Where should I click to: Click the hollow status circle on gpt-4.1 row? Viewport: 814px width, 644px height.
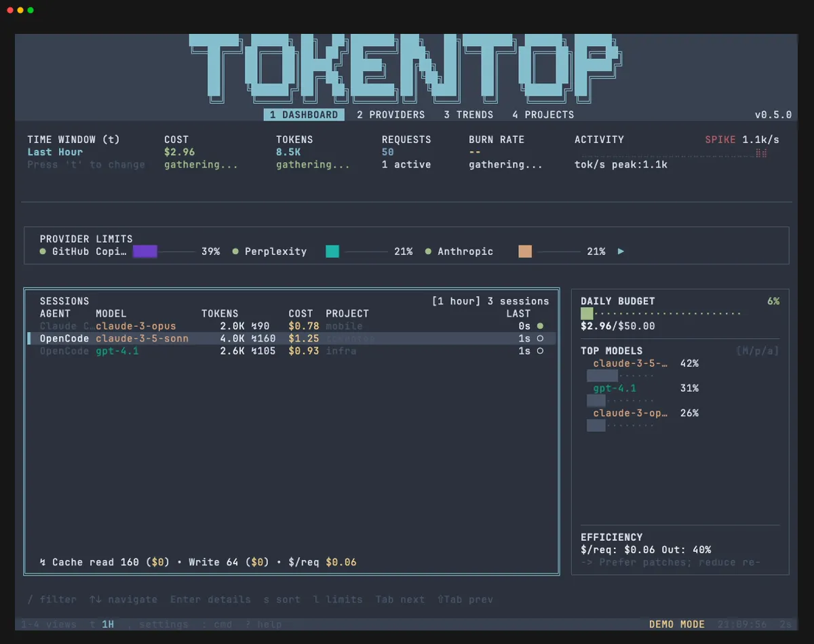coord(540,351)
